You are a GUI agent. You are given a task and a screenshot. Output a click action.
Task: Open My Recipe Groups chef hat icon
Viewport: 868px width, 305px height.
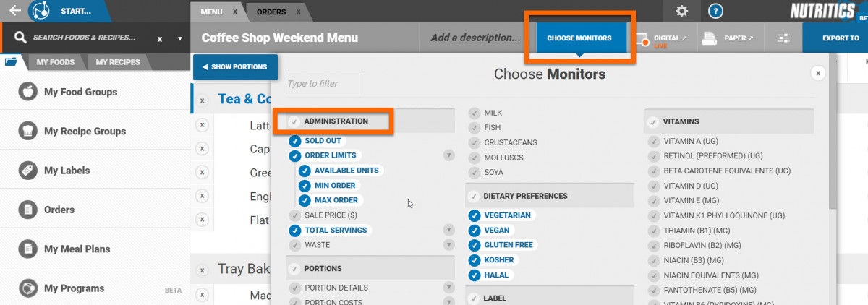click(28, 132)
